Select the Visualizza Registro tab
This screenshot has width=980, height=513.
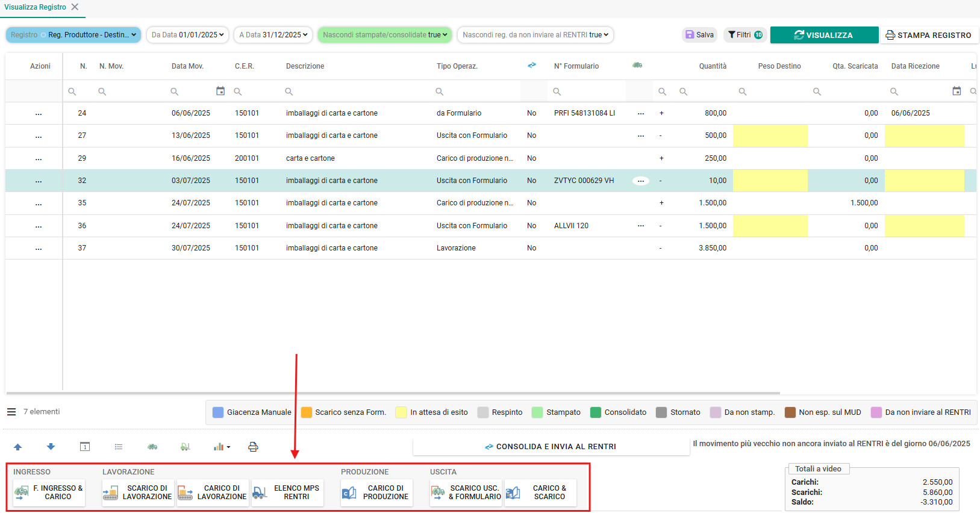tap(36, 7)
